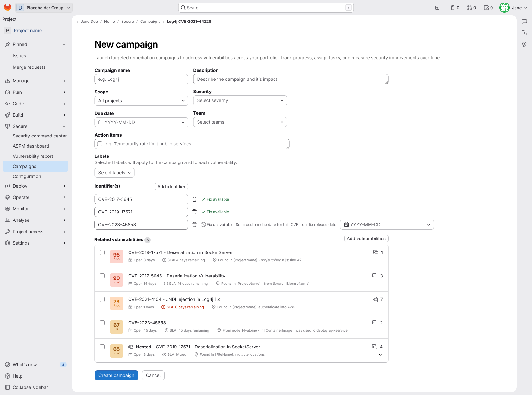Image resolution: width=532 pixels, height=395 pixels.
Task: Click the GitLab logo in top corner
Action: click(x=8, y=8)
